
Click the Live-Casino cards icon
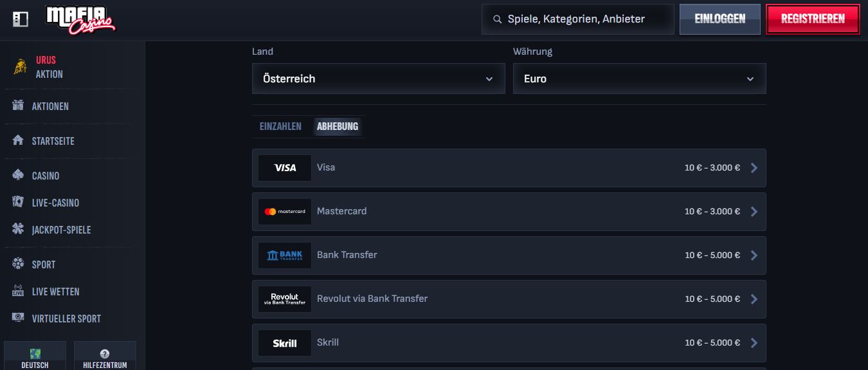click(18, 202)
